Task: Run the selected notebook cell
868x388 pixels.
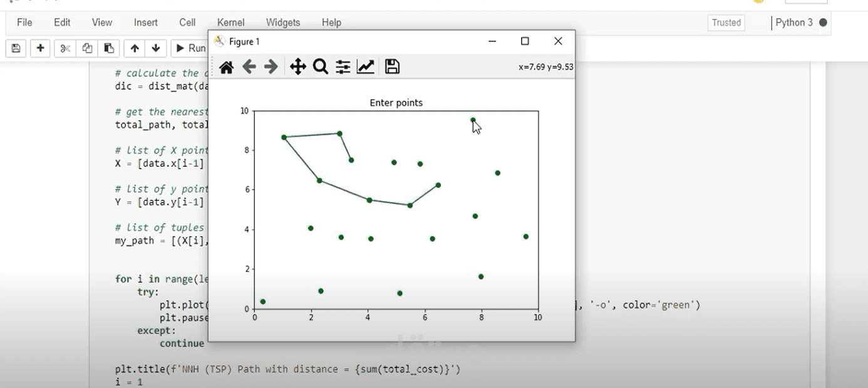Action: click(x=190, y=48)
